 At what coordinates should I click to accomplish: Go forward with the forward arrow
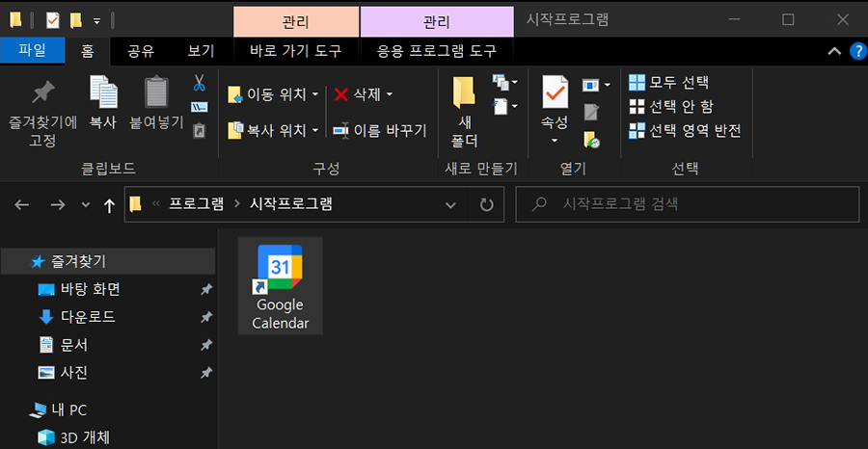click(58, 204)
